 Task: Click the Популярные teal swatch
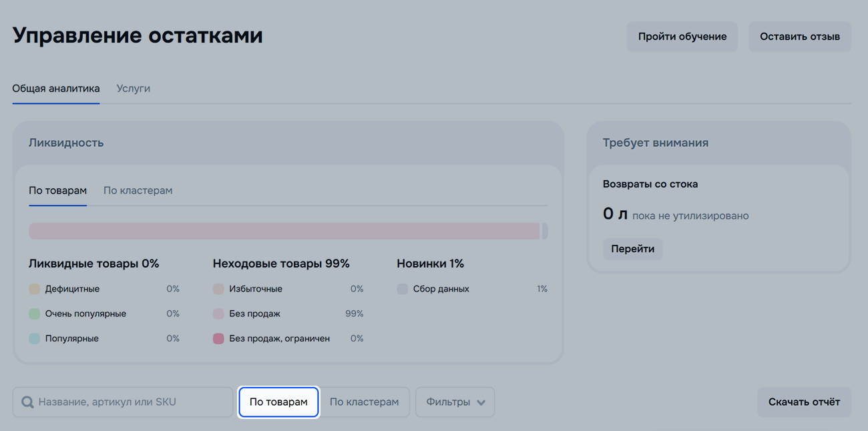[x=35, y=338]
